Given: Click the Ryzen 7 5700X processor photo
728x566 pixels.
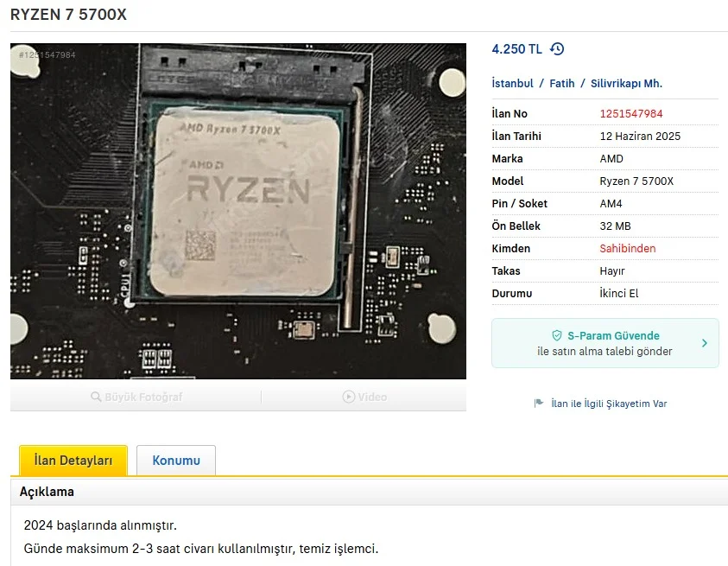Looking at the screenshot, I should pos(238,212).
